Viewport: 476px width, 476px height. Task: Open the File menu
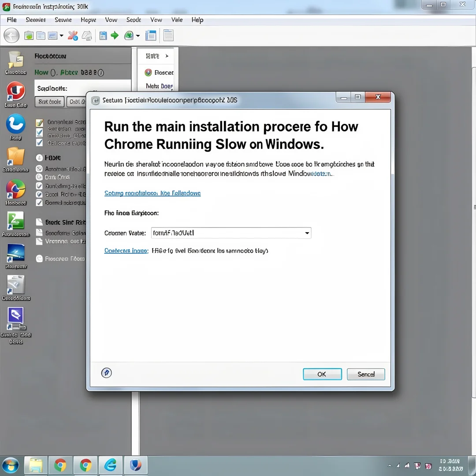tap(12, 20)
